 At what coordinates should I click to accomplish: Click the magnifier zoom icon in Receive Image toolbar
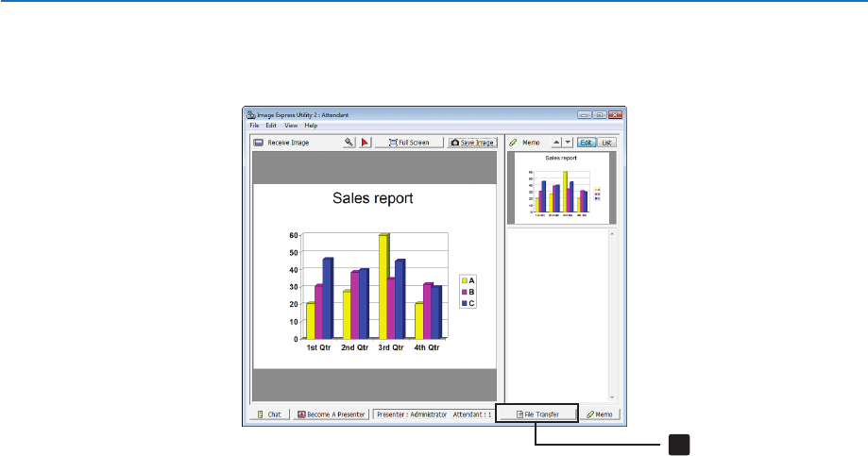click(349, 143)
